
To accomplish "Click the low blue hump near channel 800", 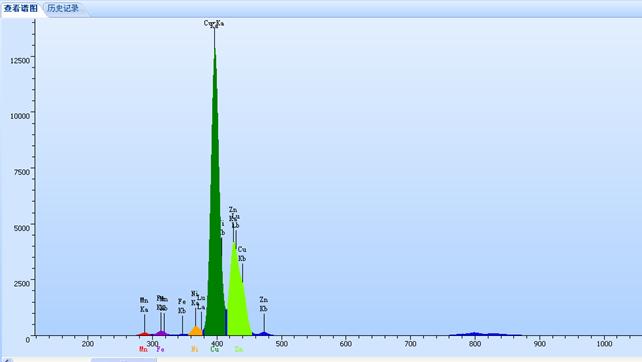I will pyautogui.click(x=475, y=334).
